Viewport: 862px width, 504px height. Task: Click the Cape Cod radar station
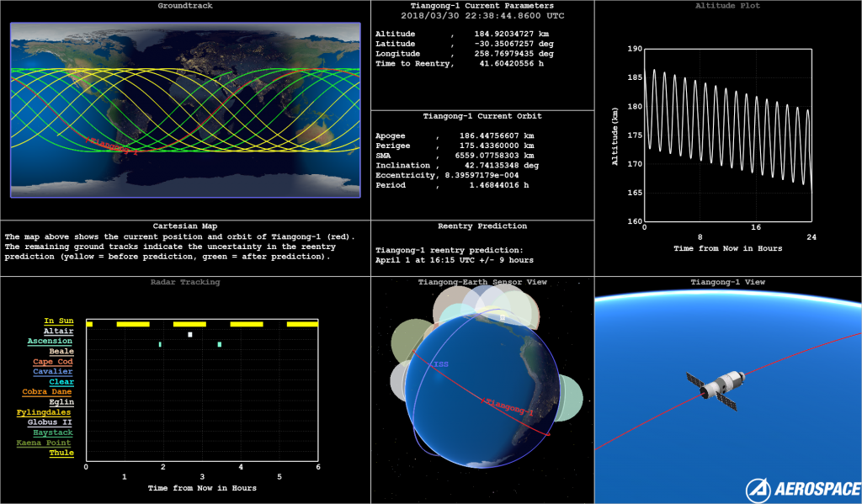53,362
